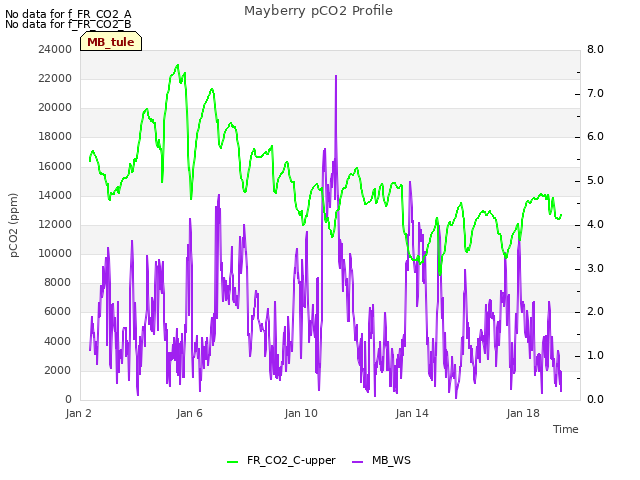Click the tallest purple MB_WS spike peak
The height and width of the screenshot is (480, 640).
coord(336,76)
